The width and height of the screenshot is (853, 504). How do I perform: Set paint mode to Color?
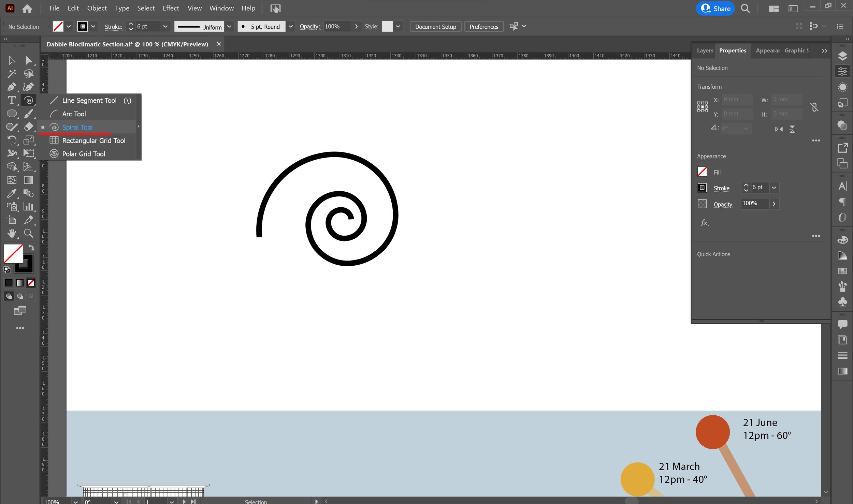pos(9,283)
